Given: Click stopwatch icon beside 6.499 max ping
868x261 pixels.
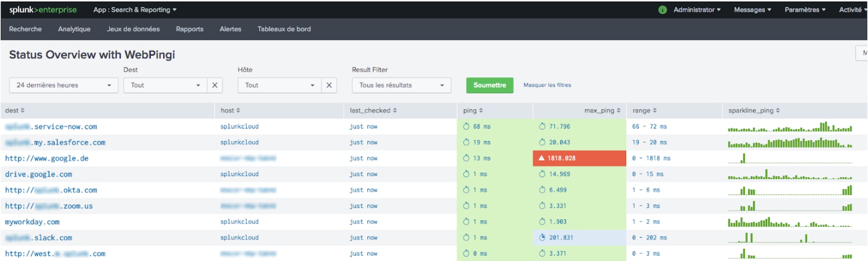Looking at the screenshot, I should pyautogui.click(x=542, y=190).
